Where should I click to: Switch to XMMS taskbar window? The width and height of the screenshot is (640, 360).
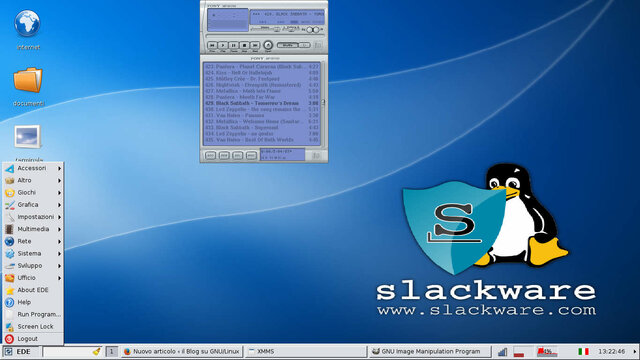[306, 351]
